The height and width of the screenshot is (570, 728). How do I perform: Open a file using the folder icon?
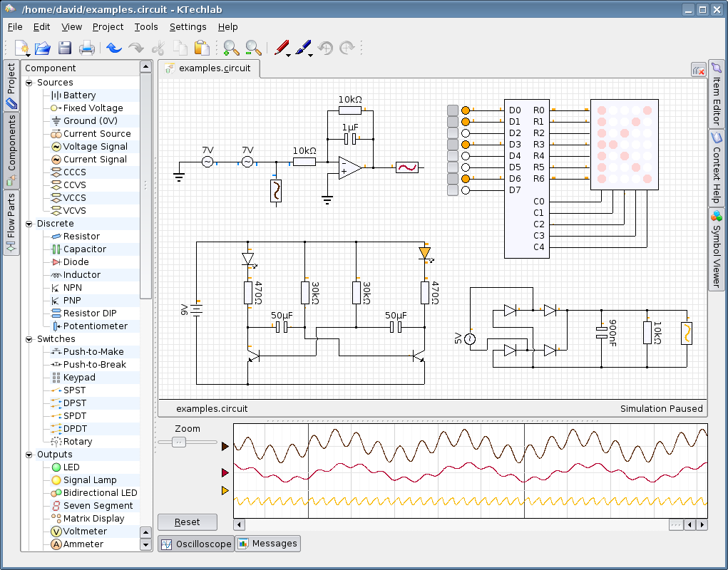tap(43, 48)
